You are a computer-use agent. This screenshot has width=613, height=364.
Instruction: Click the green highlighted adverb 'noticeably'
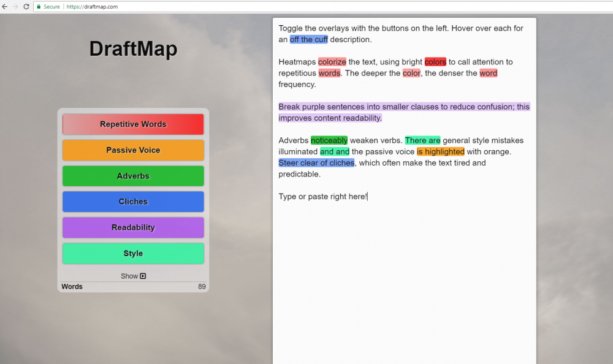[x=329, y=140]
